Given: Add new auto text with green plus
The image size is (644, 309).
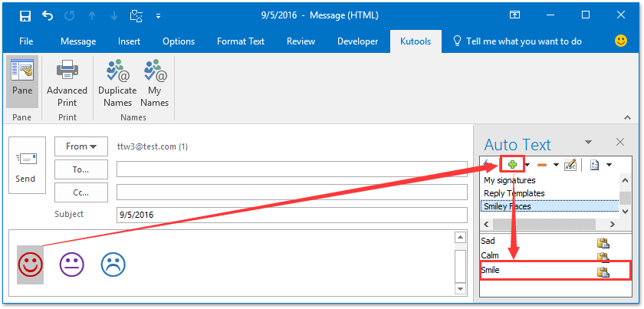Looking at the screenshot, I should coord(511,164).
